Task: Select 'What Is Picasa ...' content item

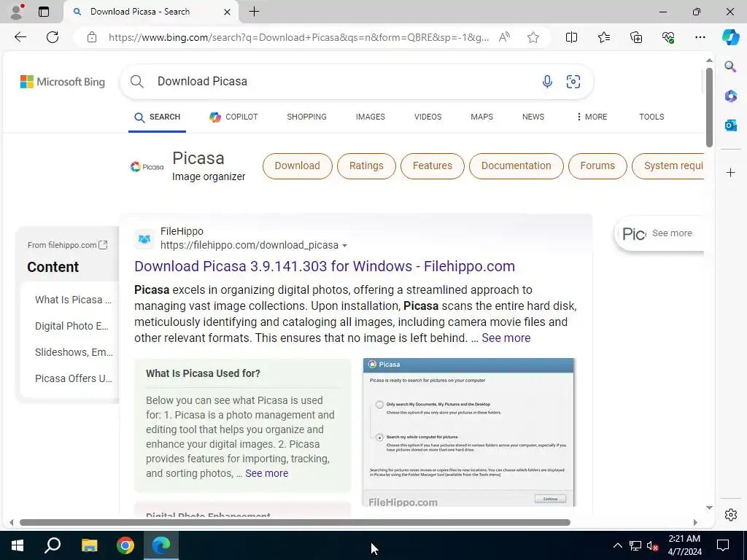Action: [73, 300]
